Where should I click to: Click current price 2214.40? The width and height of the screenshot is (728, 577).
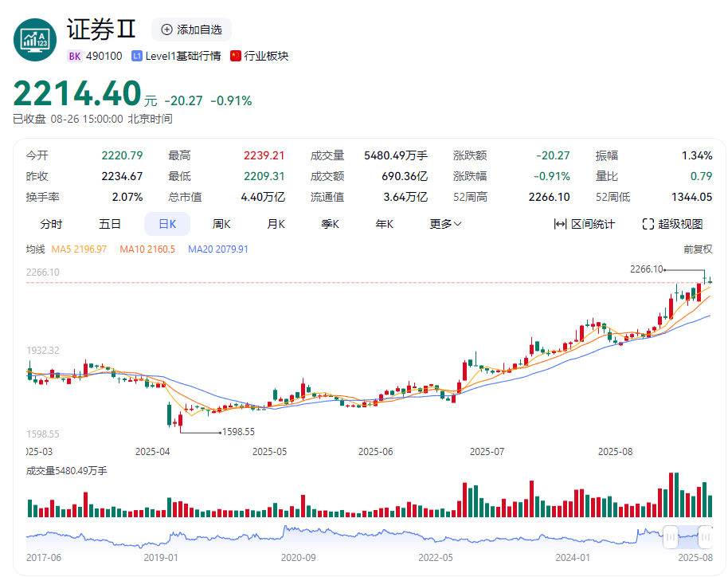77,93
